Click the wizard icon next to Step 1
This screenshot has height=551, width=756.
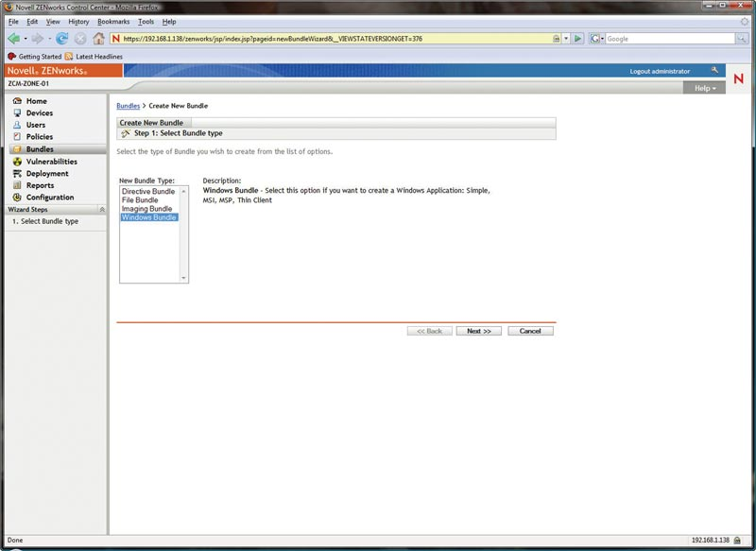[126, 133]
